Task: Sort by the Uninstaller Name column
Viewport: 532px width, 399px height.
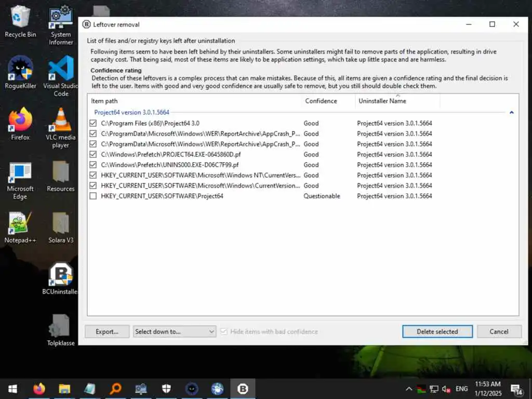Action: (397, 101)
